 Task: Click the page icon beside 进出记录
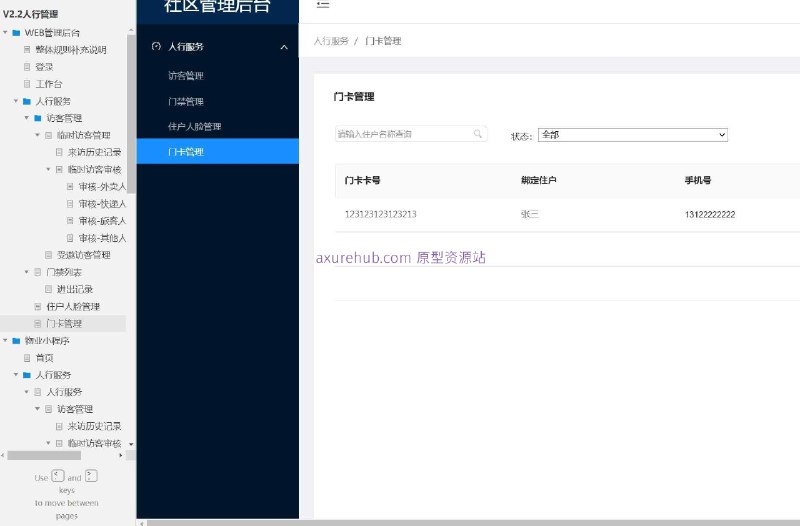pos(48,289)
